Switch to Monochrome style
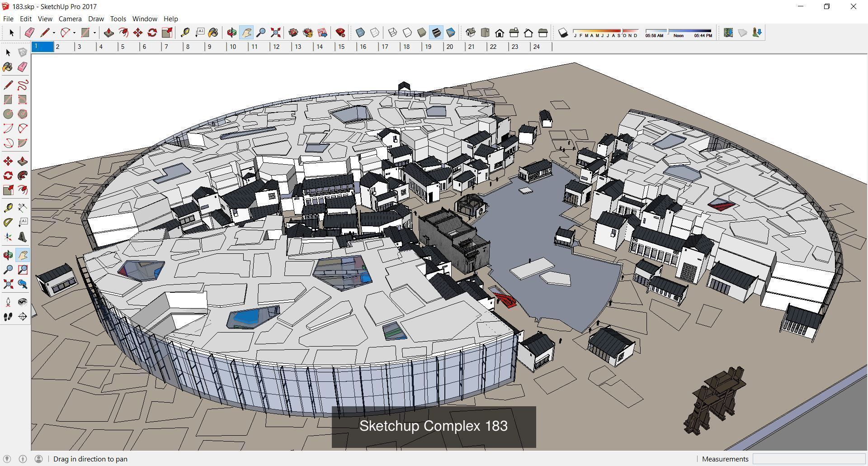This screenshot has width=868, height=466. point(451,33)
